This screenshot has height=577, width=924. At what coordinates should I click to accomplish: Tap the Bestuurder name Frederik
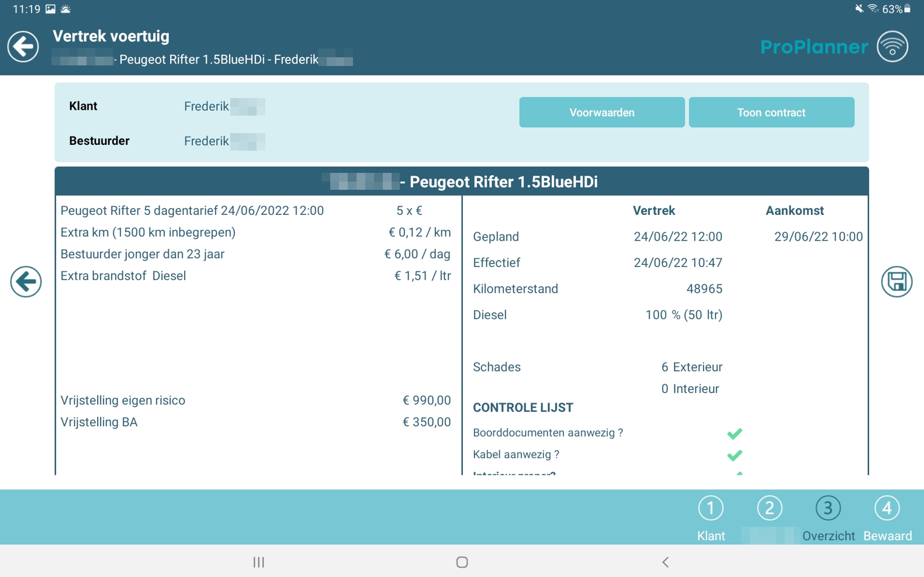[x=206, y=141]
